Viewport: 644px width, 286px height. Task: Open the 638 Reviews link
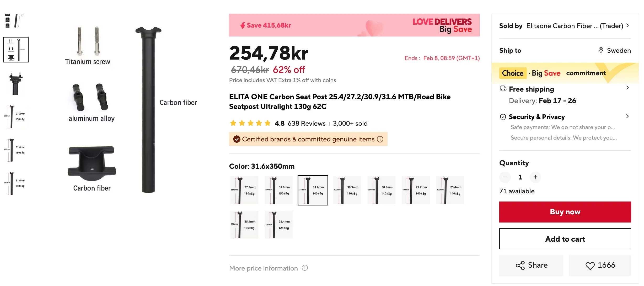(306, 124)
